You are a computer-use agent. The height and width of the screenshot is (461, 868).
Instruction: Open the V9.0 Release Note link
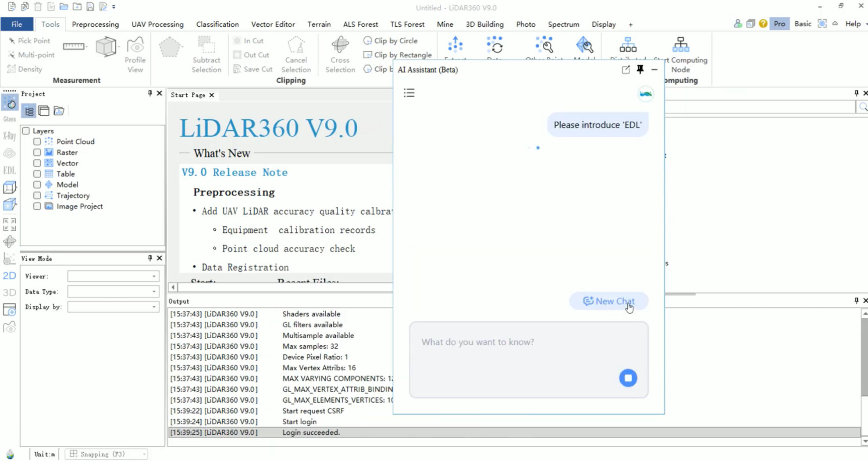point(235,172)
